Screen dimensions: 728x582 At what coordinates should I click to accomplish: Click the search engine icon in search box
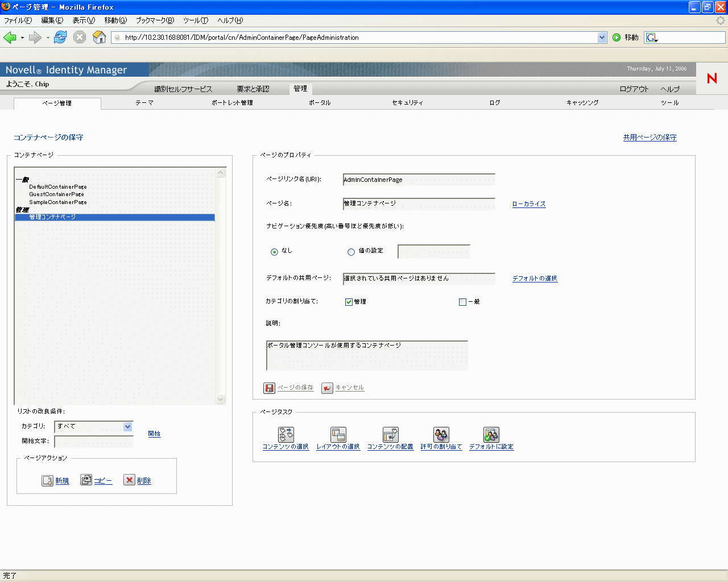tap(652, 38)
